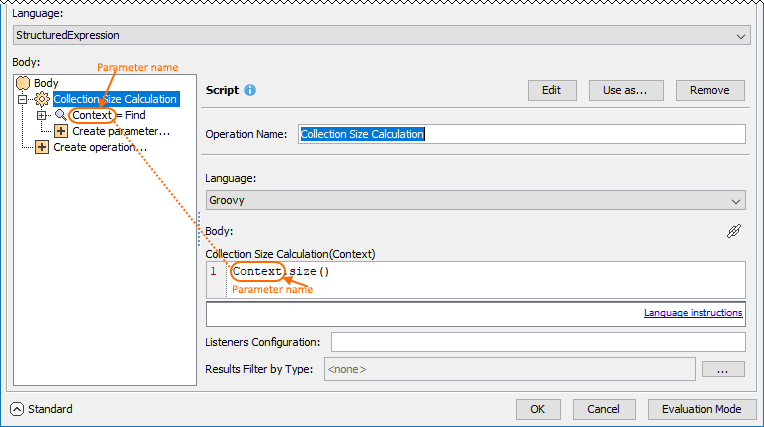
Task: Click the script body code editor line
Action: [486, 280]
